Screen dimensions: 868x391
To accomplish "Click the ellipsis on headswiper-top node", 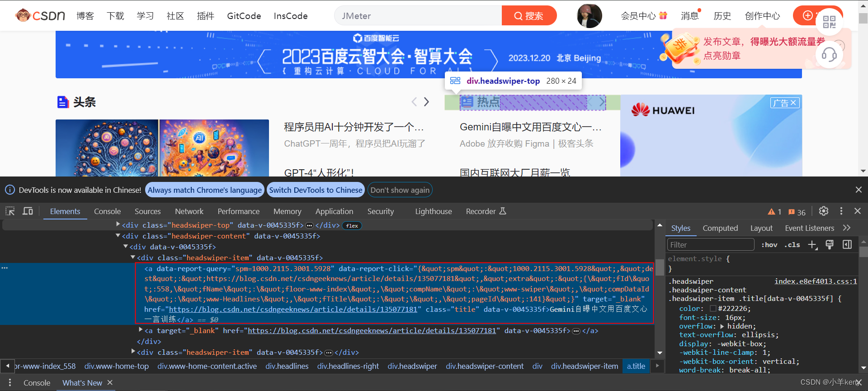I will coord(309,225).
